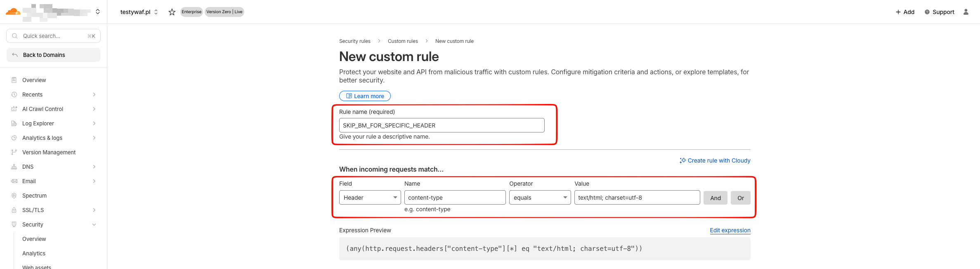Screen dimensions: 980x269
Task: Click the Recents clock icon
Action: (x=14, y=94)
